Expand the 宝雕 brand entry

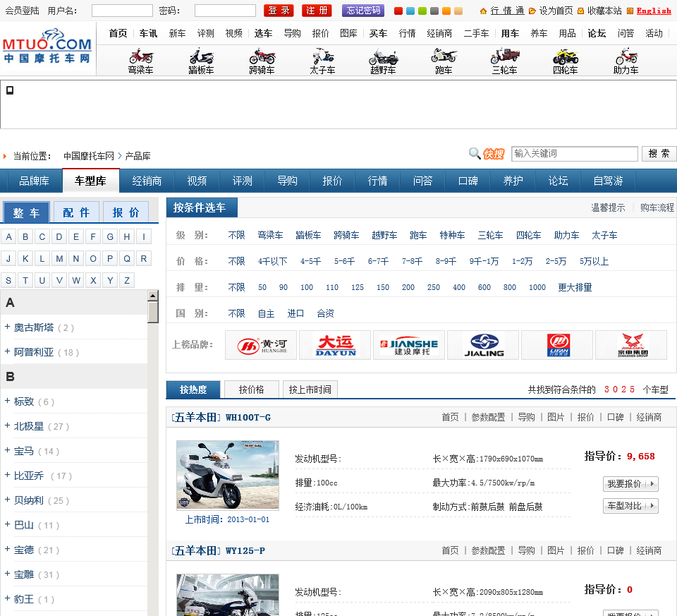(7, 574)
